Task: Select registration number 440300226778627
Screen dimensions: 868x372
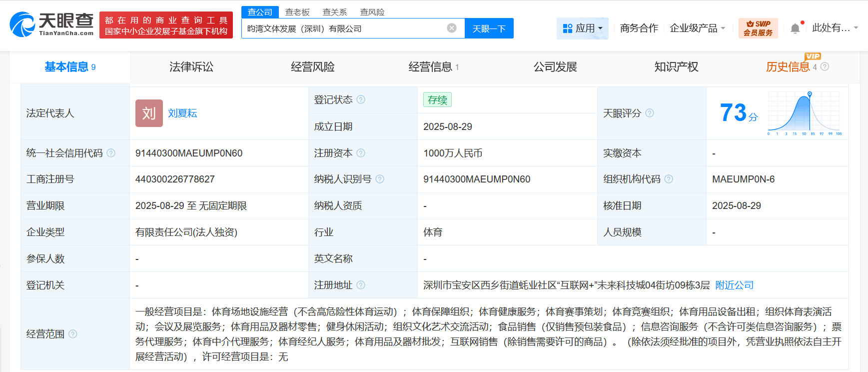Action: (x=175, y=179)
